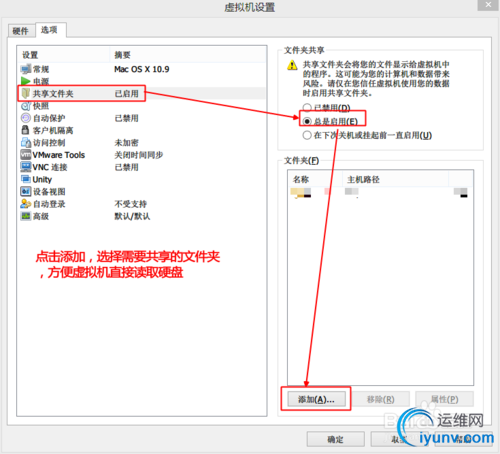Click the green 电源 power icon
This screenshot has width=500, height=454.
pos(26,81)
